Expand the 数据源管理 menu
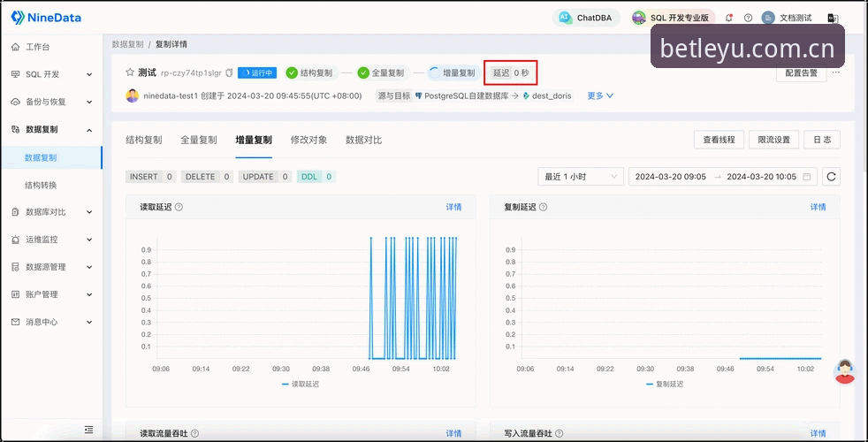This screenshot has width=868, height=442. (x=51, y=267)
